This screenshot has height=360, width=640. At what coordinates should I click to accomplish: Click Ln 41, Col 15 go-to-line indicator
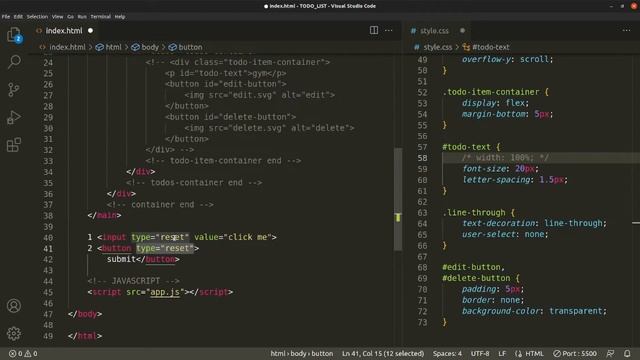(x=383, y=353)
